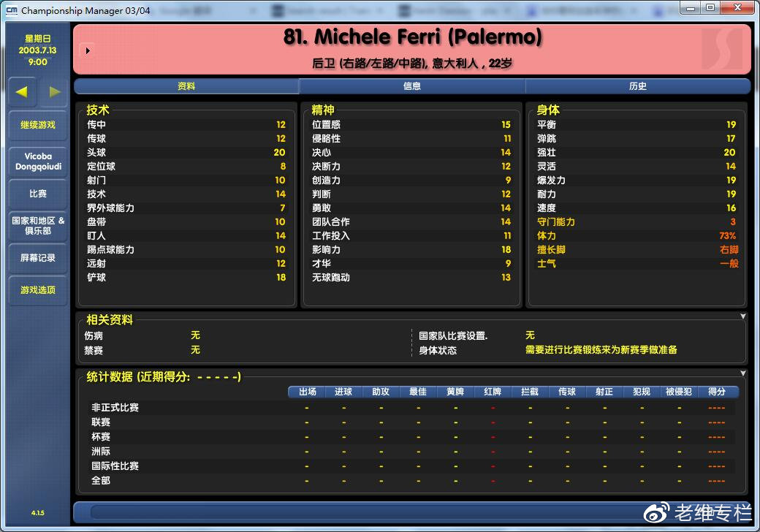Click the 定位球 attribute row

pos(186,166)
